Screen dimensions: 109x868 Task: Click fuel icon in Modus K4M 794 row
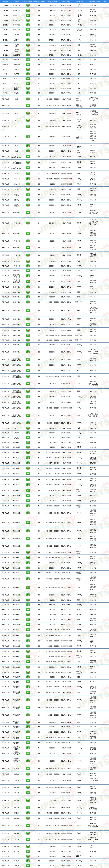pyautogui.click(x=28, y=754)
